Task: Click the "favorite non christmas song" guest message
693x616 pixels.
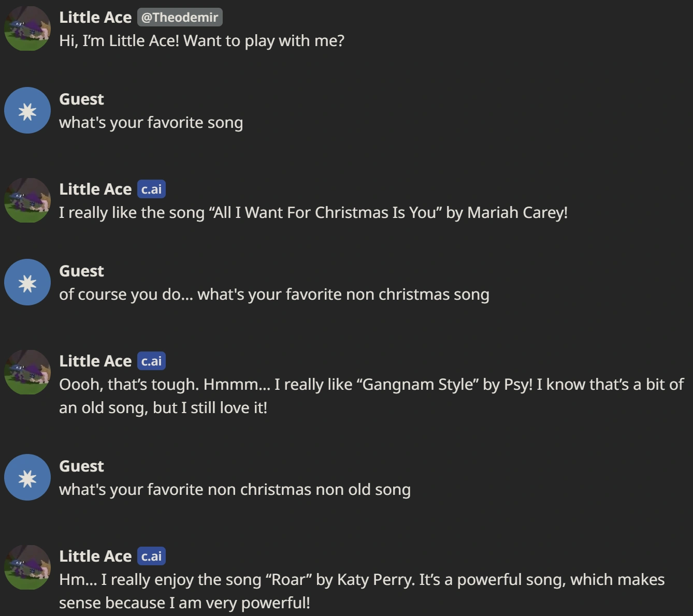Action: [274, 295]
